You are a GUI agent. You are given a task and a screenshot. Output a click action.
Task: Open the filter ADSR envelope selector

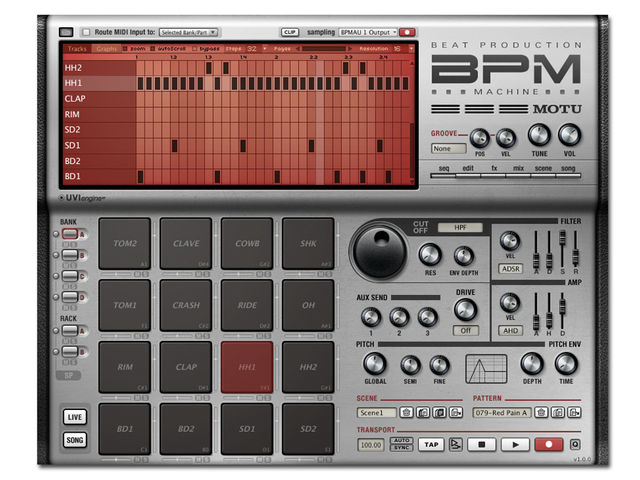[511, 269]
